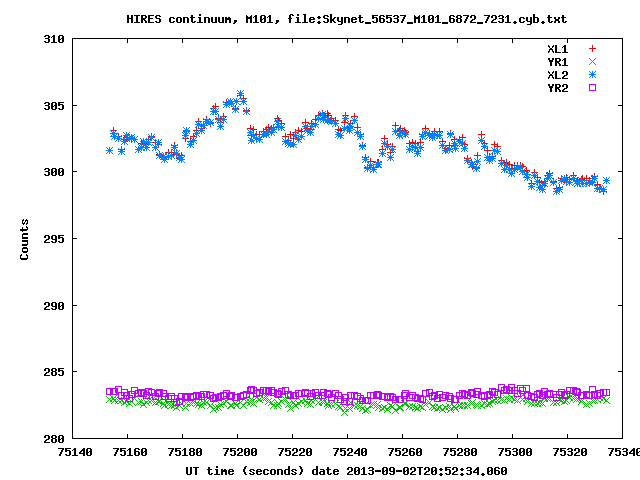Viewport: 640px width, 480px height.
Task: Click x-axis tick label 75260
Action: [x=405, y=452]
